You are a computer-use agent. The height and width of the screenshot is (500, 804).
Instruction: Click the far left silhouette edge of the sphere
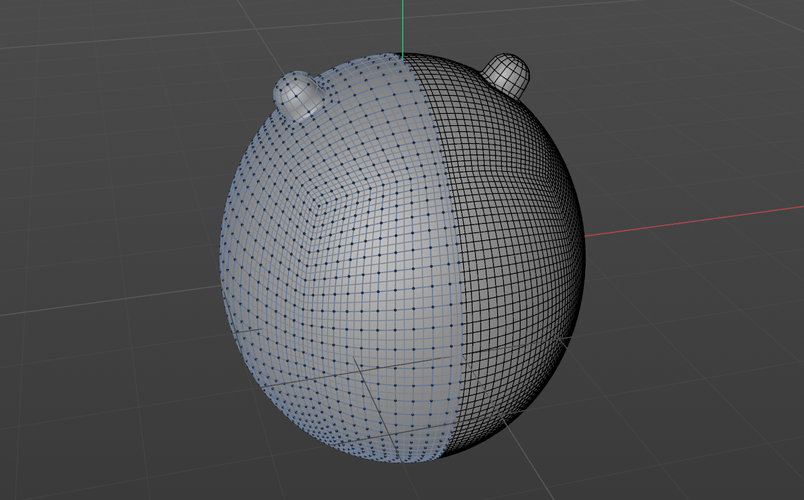(221, 262)
